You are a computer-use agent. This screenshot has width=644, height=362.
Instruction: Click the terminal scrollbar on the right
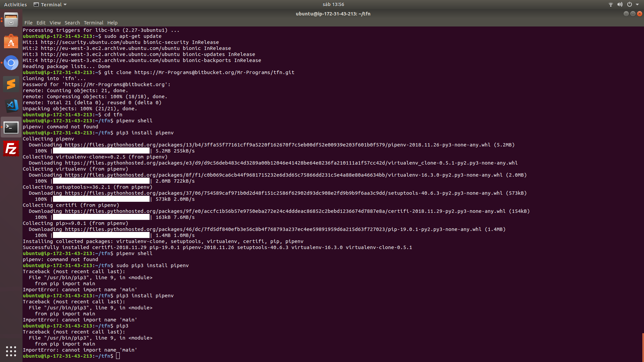643,347
